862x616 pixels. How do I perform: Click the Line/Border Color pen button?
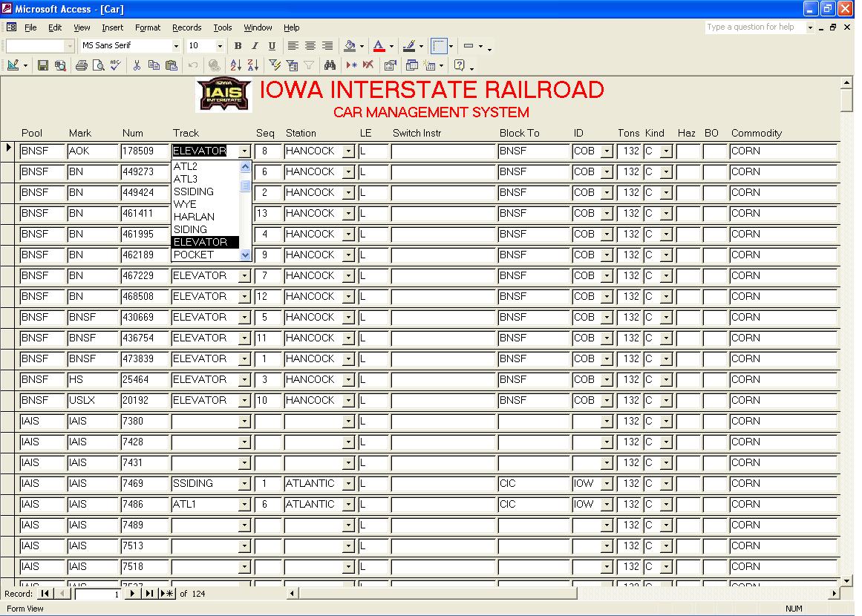point(408,46)
